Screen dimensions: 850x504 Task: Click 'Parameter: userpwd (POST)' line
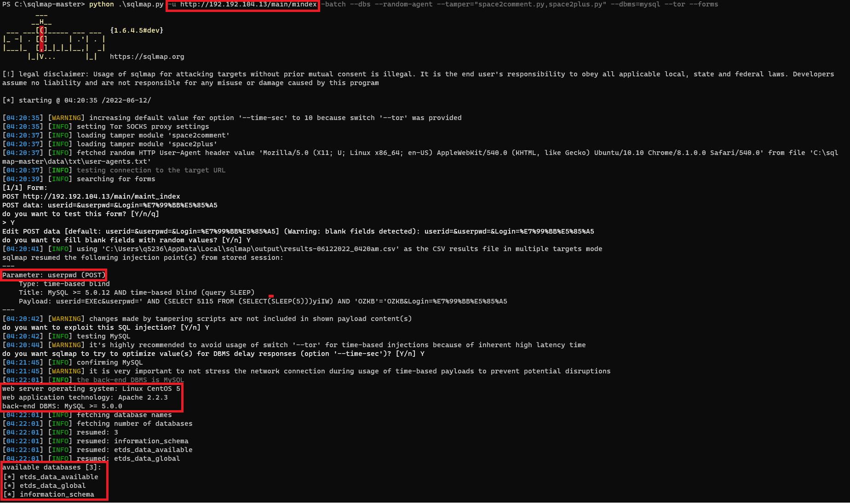[54, 275]
